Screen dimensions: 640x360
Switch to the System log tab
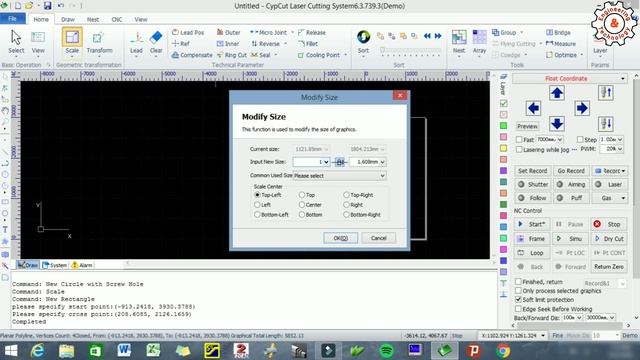[x=54, y=265]
